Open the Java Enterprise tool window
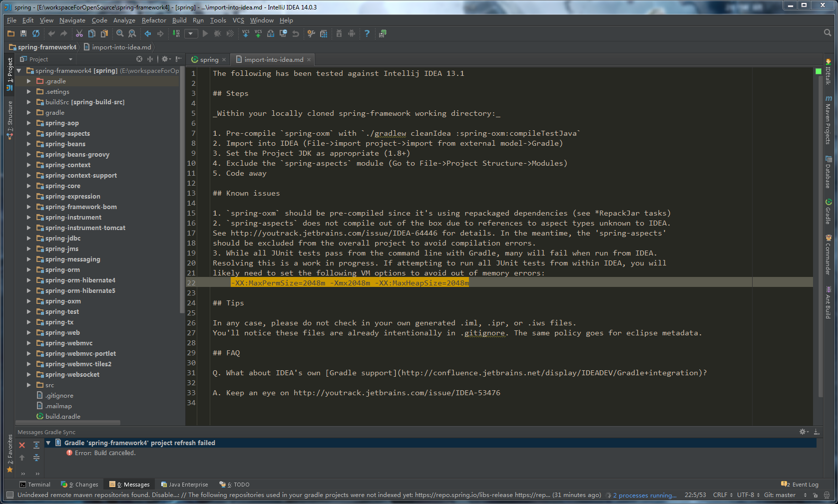 click(184, 485)
